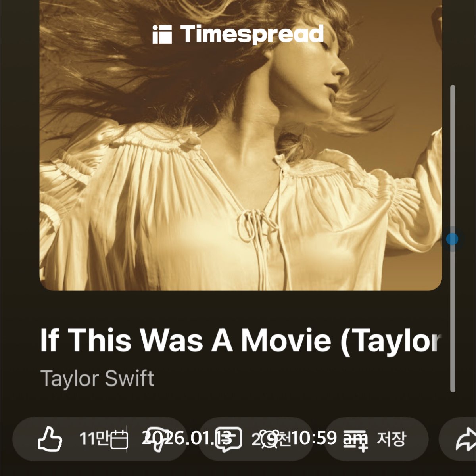
Task: Tap the 2.9천 comment count
Action: click(271, 439)
